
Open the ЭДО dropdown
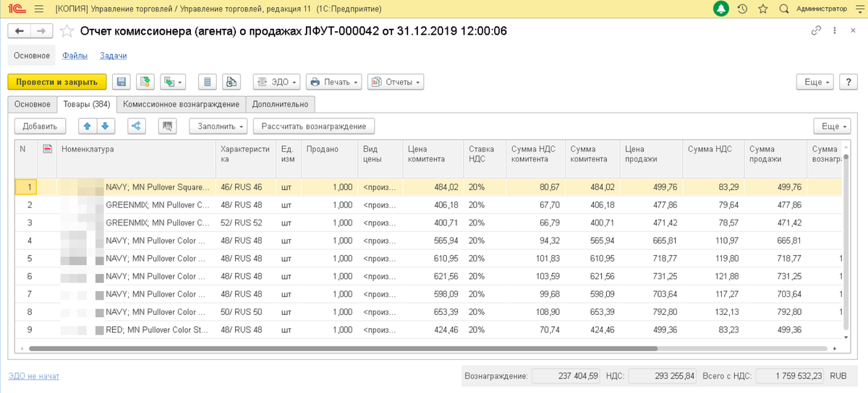click(x=276, y=82)
